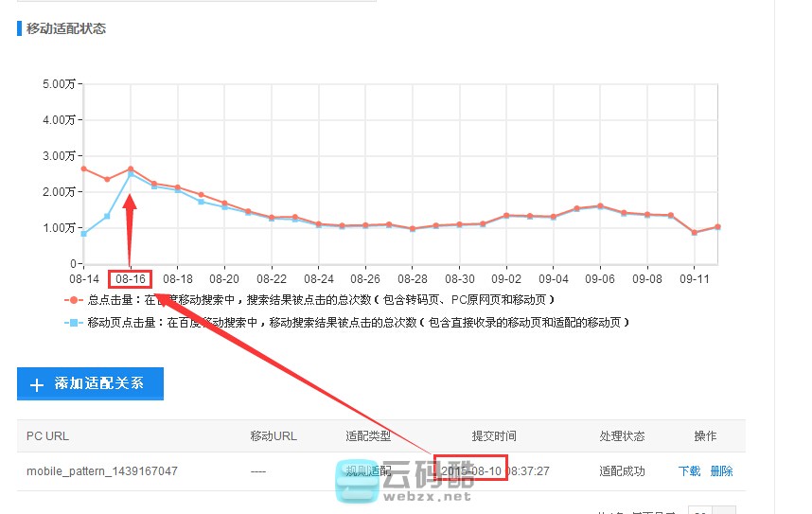Click the 09-06 data point on chart
812x514 pixels.
click(600, 205)
